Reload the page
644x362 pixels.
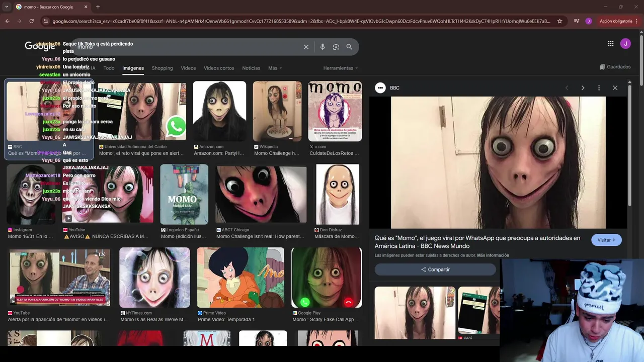[31, 21]
